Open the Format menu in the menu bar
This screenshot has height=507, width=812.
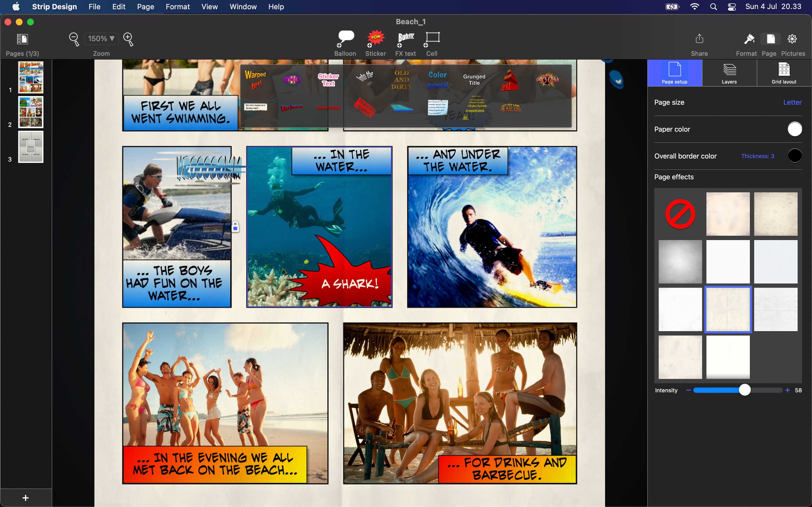coord(178,7)
